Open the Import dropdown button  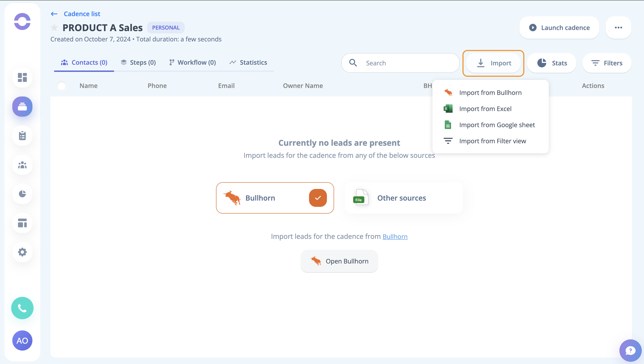(x=493, y=63)
